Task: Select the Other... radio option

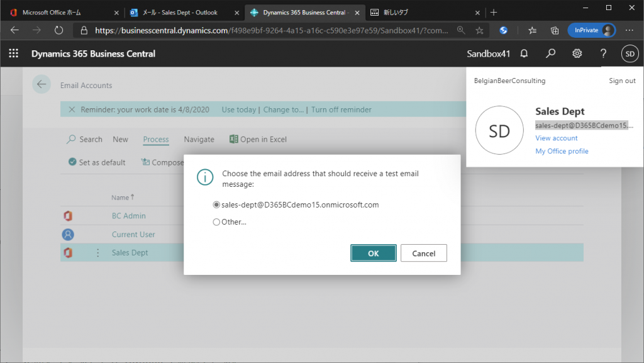Action: pyautogui.click(x=216, y=221)
